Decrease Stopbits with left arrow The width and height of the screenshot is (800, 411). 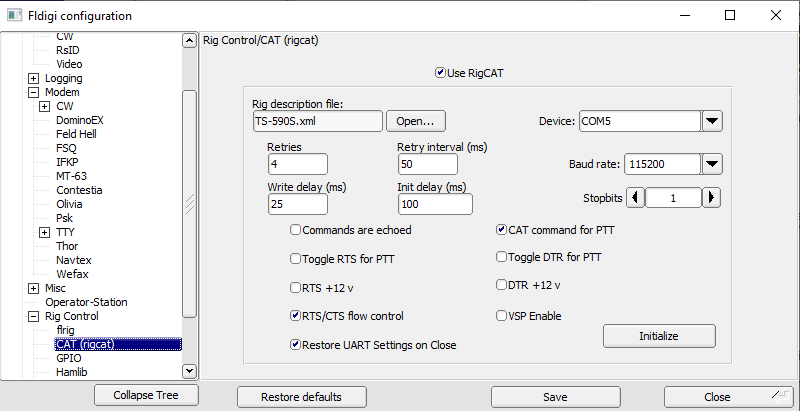coord(635,197)
